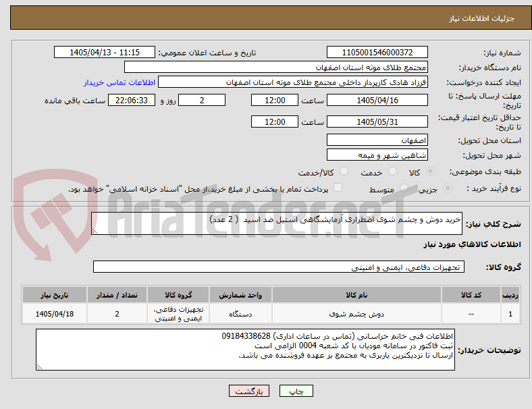Viewport: 532px width, 409px height.
Task: Select the کالا radio button
Action: [x=430, y=171]
